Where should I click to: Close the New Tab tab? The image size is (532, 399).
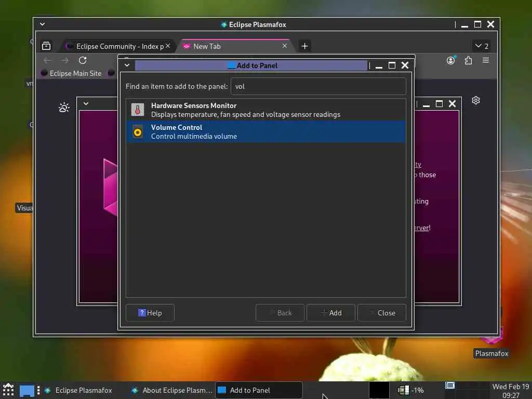click(x=285, y=46)
